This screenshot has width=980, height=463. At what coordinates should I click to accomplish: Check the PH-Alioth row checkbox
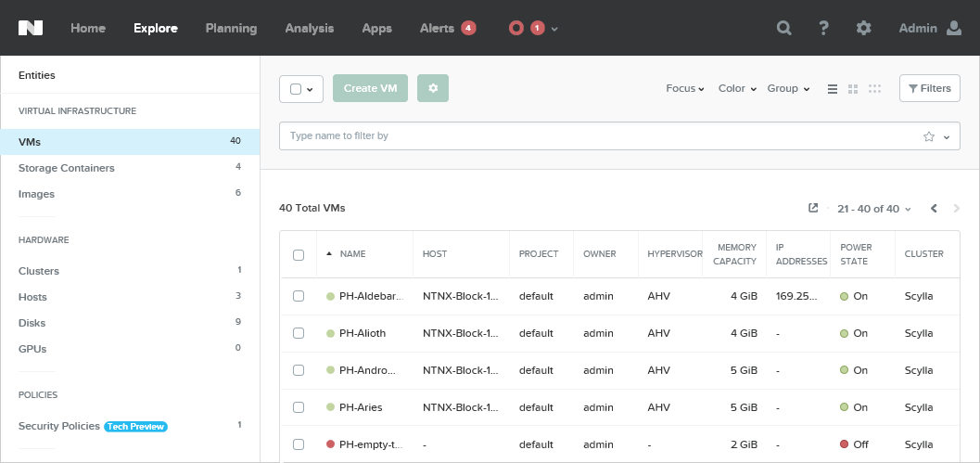pyautogui.click(x=299, y=333)
